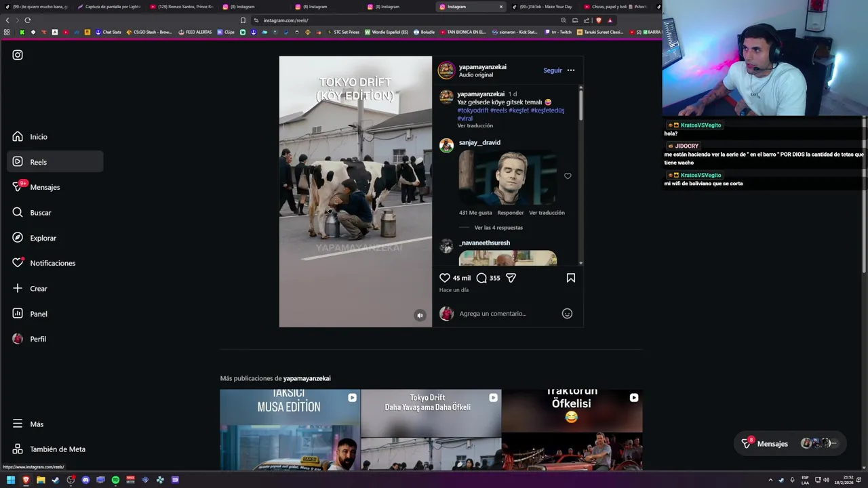Open Spotify from the taskbar
This screenshot has width=868, height=488.
(x=115, y=480)
